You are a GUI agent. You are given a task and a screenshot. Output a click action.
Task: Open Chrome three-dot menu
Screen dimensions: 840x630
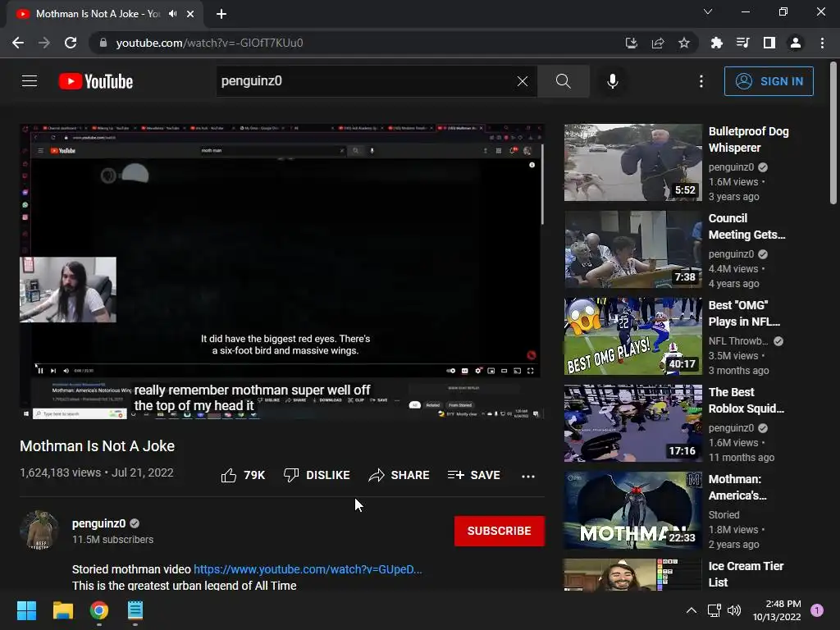click(x=822, y=43)
